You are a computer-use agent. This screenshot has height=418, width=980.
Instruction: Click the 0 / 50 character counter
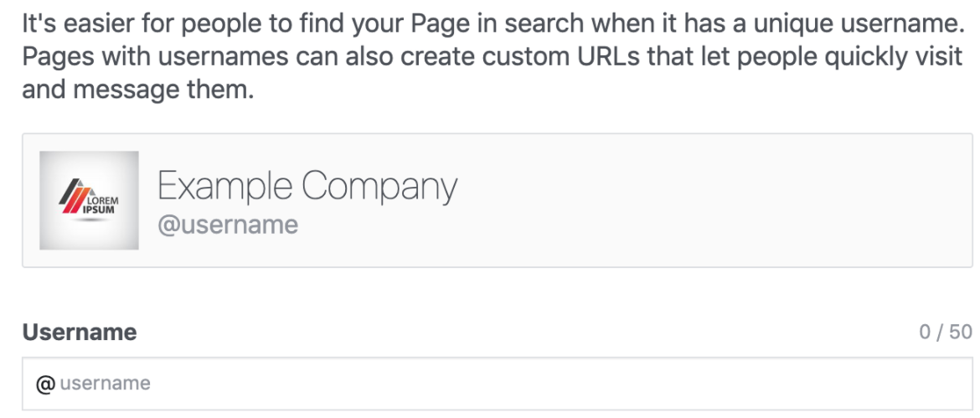coord(945,333)
